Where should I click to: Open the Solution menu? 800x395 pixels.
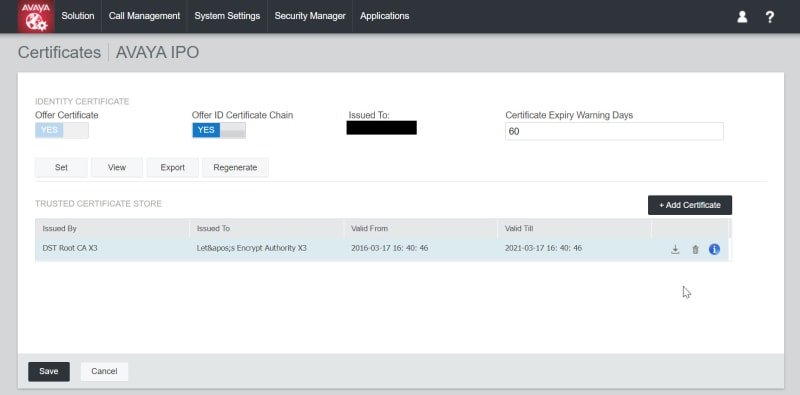[x=78, y=16]
